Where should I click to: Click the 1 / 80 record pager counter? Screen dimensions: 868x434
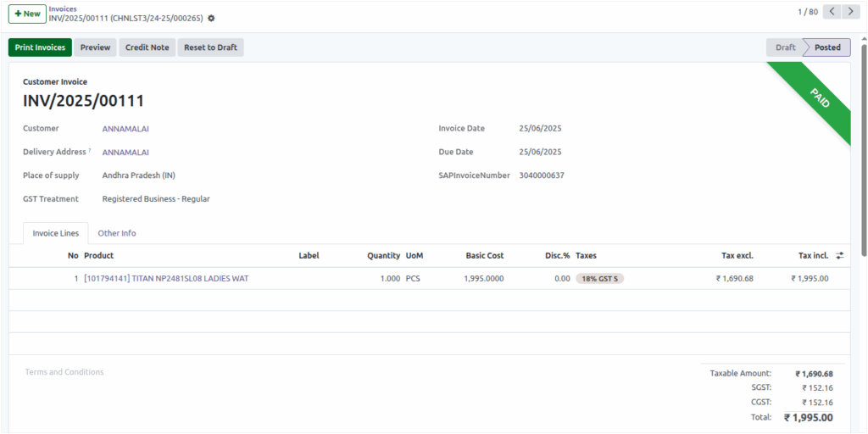click(808, 12)
